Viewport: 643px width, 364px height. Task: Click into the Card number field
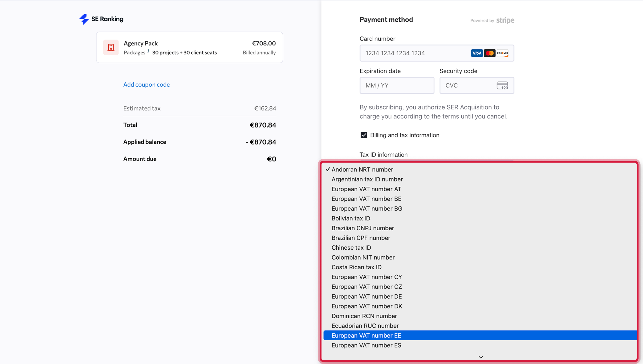pos(413,53)
